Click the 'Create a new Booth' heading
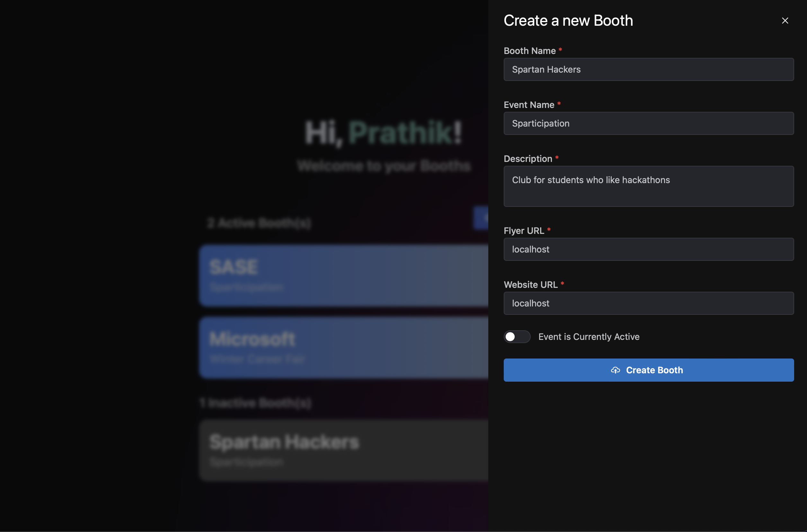The image size is (807, 532). [x=568, y=21]
